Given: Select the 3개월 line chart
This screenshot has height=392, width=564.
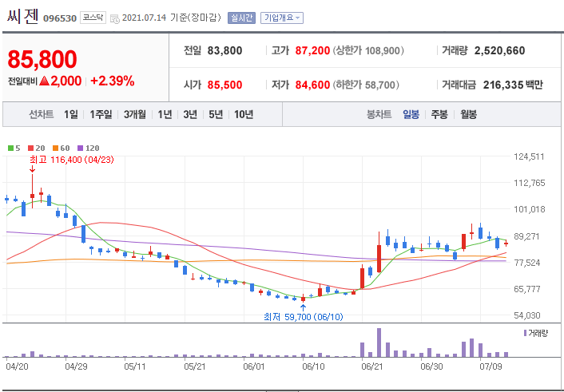Looking at the screenshot, I should click(x=135, y=114).
